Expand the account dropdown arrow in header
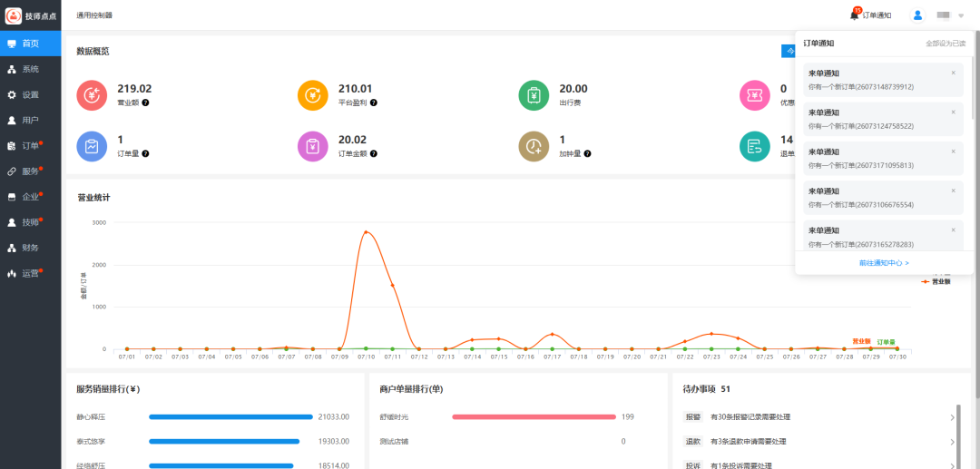Screen dimensions: 980x469 pyautogui.click(x=961, y=15)
